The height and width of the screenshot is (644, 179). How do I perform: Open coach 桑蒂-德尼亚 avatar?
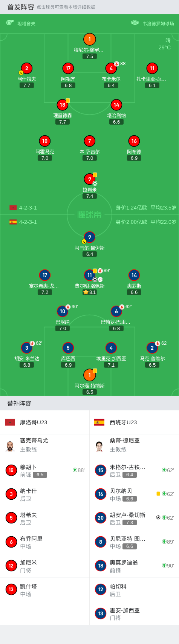(99, 445)
